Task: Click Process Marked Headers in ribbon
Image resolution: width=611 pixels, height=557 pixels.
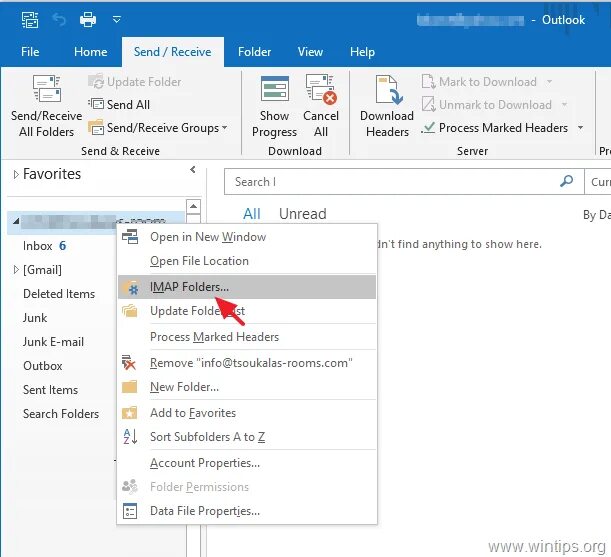Action: pyautogui.click(x=495, y=128)
